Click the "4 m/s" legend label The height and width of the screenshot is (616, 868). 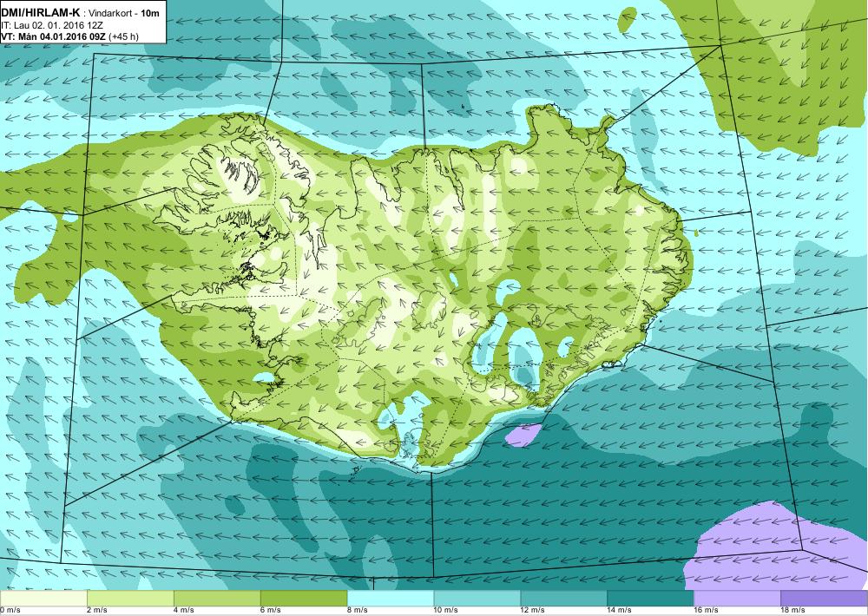coord(184,611)
